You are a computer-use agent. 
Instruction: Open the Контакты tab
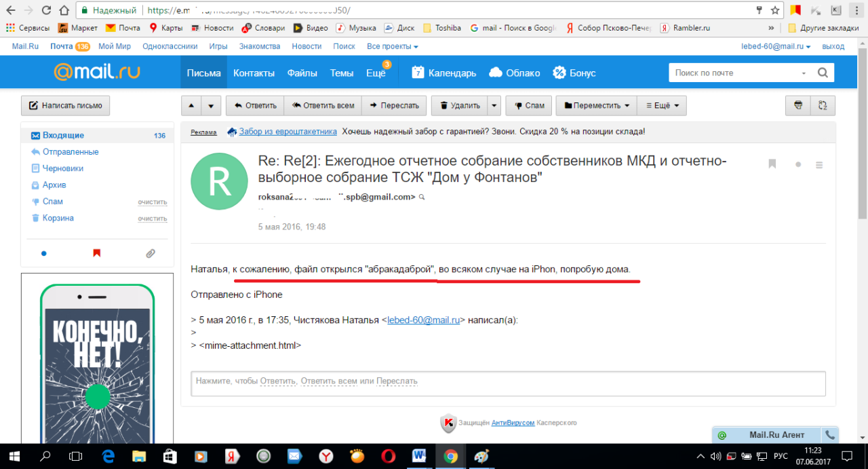tap(254, 73)
